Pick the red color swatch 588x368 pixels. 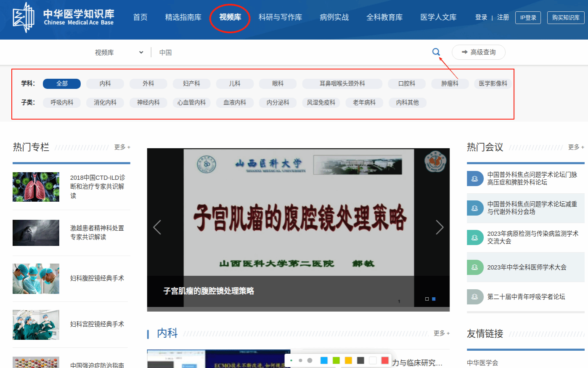tap(384, 360)
